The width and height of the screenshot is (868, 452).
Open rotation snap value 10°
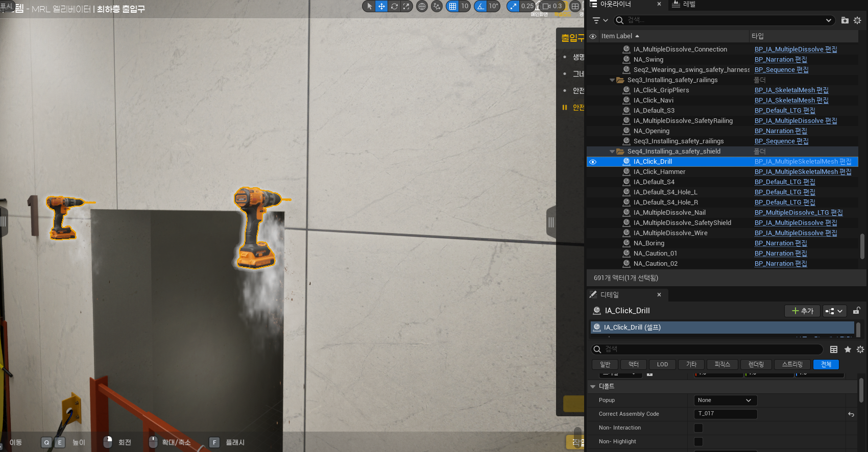(x=493, y=6)
